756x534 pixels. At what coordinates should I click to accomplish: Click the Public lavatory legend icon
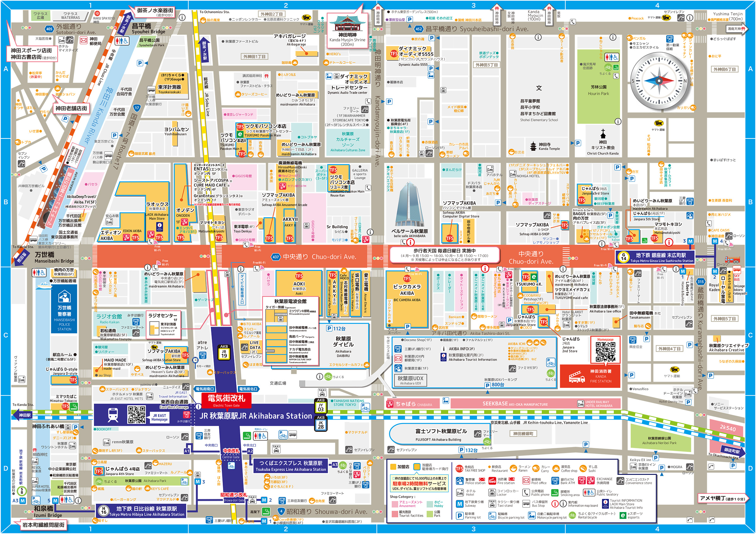click(x=589, y=493)
